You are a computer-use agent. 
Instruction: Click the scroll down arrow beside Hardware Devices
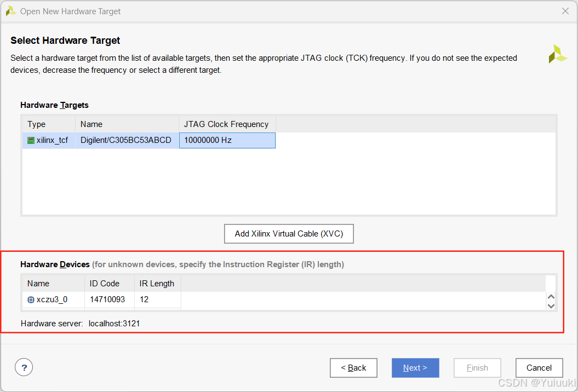coord(551,306)
